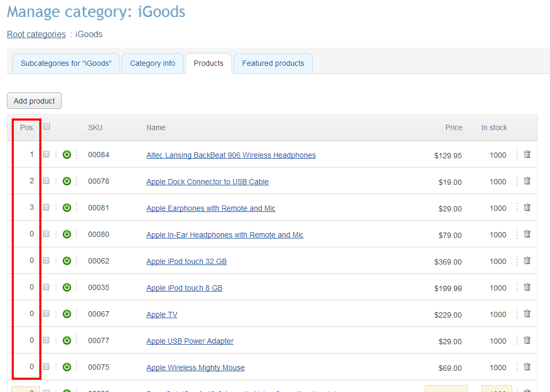Edit position value 1 for Altec Lansing row

click(31, 155)
